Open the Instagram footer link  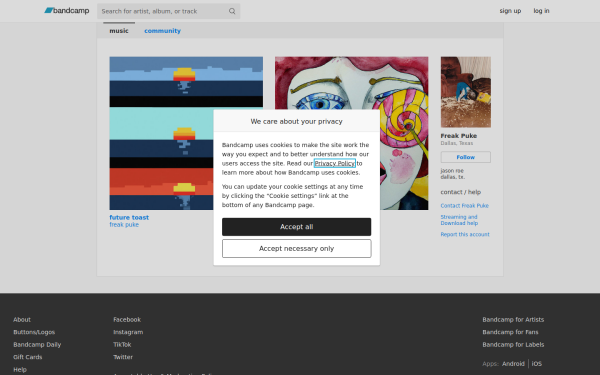pyautogui.click(x=128, y=332)
